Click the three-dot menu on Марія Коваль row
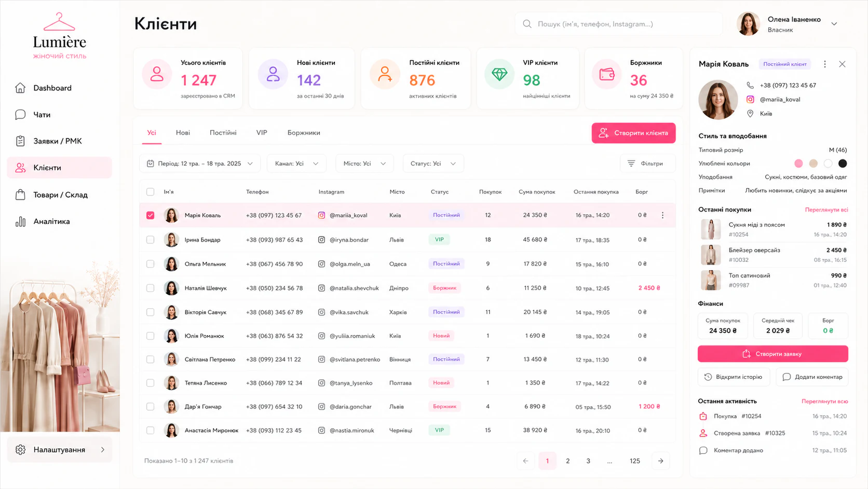 (x=662, y=215)
